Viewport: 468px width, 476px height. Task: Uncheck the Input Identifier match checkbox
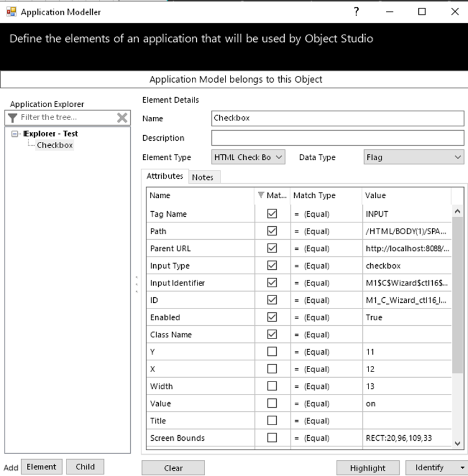click(x=272, y=283)
